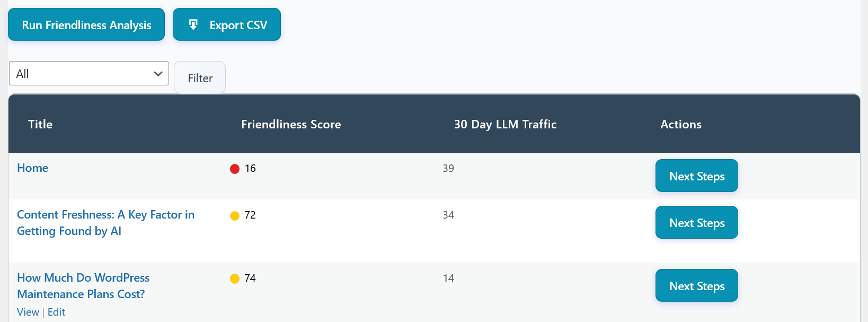Image resolution: width=868 pixels, height=322 pixels.
Task: Sort by the Friendliness Score column header
Action: (x=291, y=124)
